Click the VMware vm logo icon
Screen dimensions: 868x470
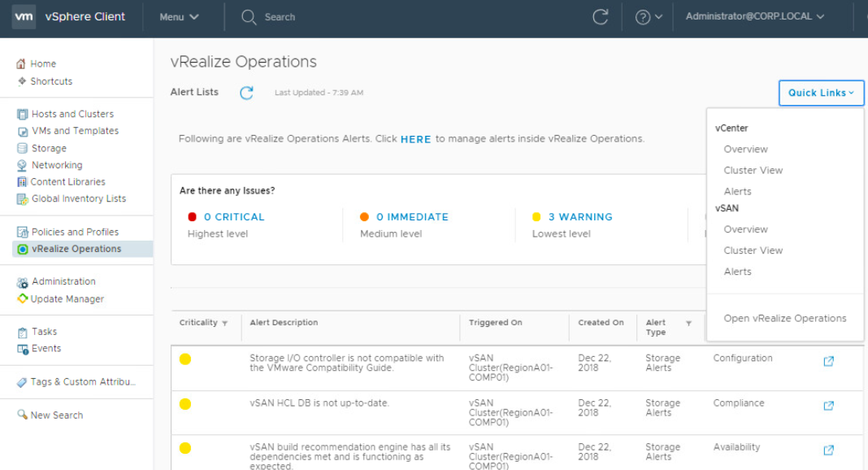pos(24,17)
